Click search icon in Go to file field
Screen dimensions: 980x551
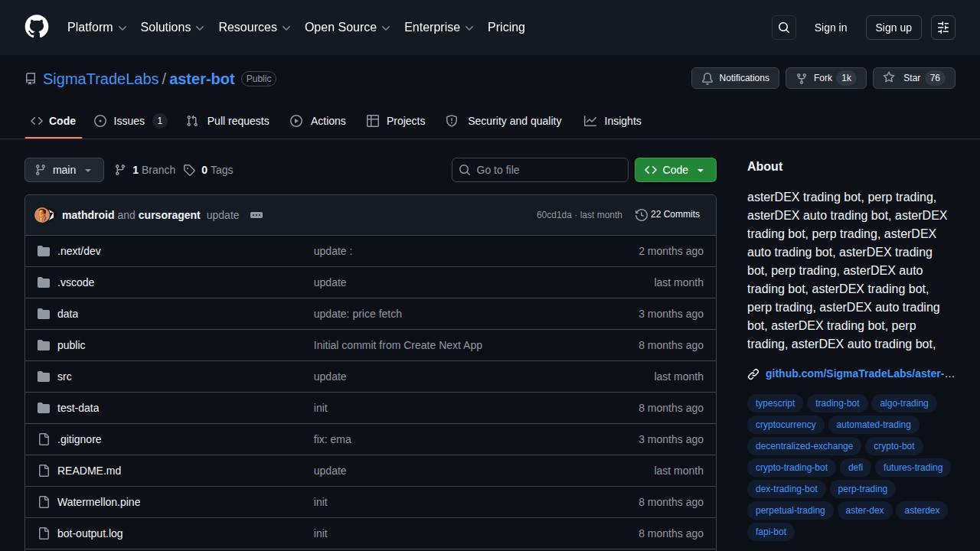tap(465, 170)
